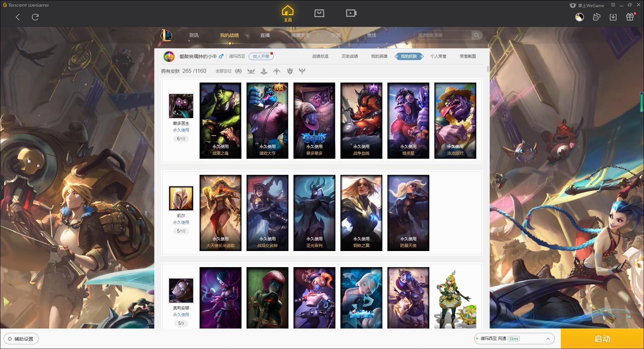Open the 暗杀星 skin card
The height and width of the screenshot is (349, 644).
click(408, 120)
